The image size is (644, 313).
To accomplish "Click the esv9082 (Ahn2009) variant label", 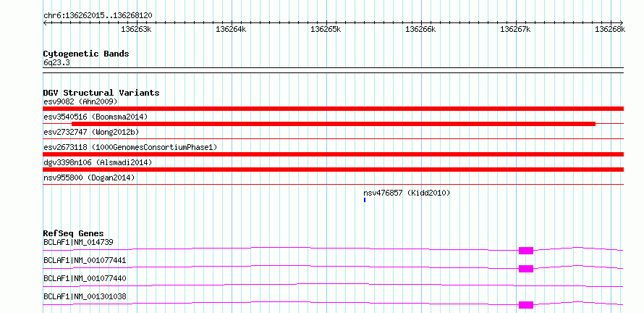I will 80,101.
